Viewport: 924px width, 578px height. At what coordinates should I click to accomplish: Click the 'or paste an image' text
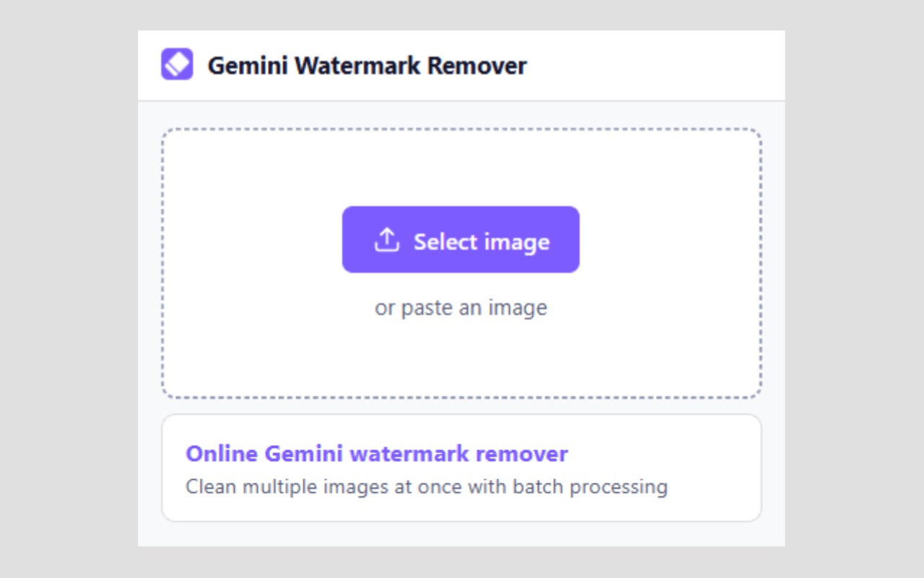point(461,308)
